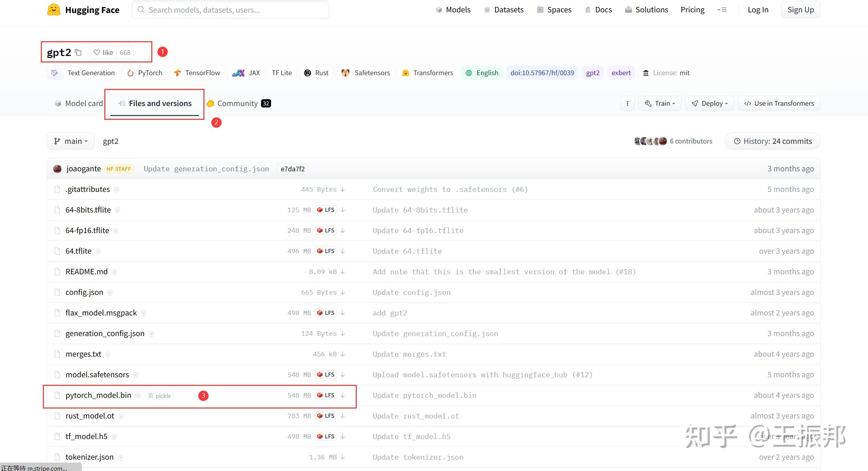Open the Deploy dropdown
The width and height of the screenshot is (868, 471).
coord(709,103)
